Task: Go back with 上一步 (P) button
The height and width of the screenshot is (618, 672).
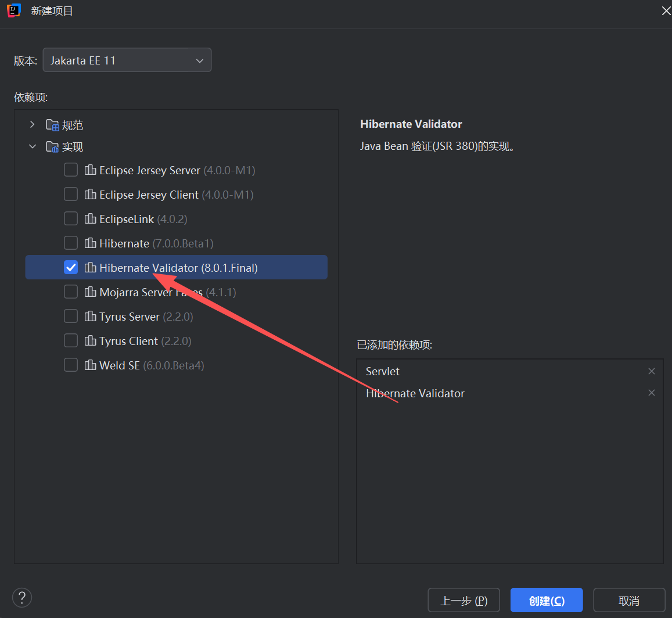Action: coord(463,600)
